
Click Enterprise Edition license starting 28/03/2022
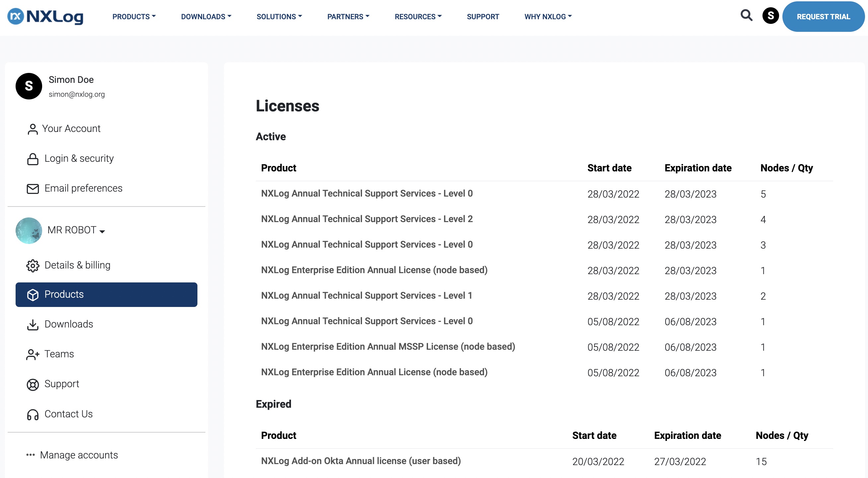pos(374,270)
